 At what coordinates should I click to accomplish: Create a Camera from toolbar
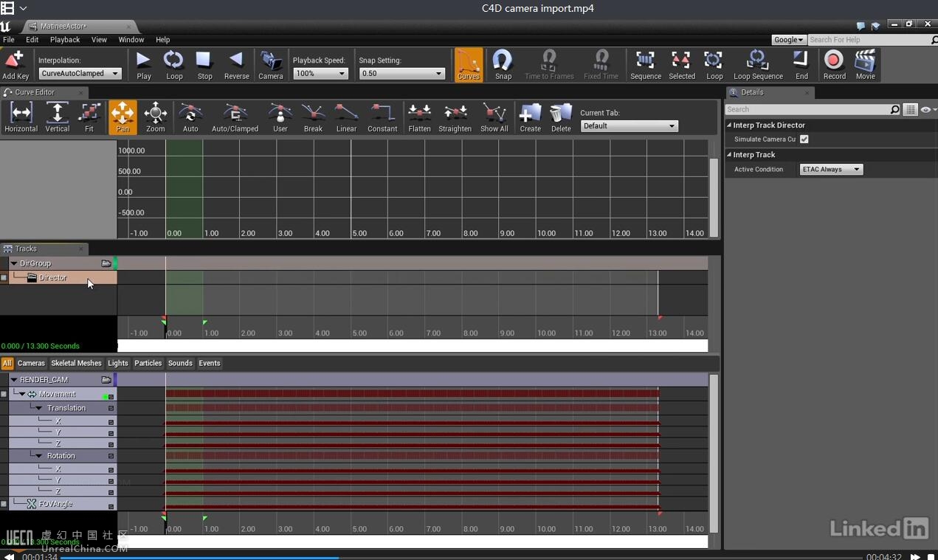click(271, 65)
